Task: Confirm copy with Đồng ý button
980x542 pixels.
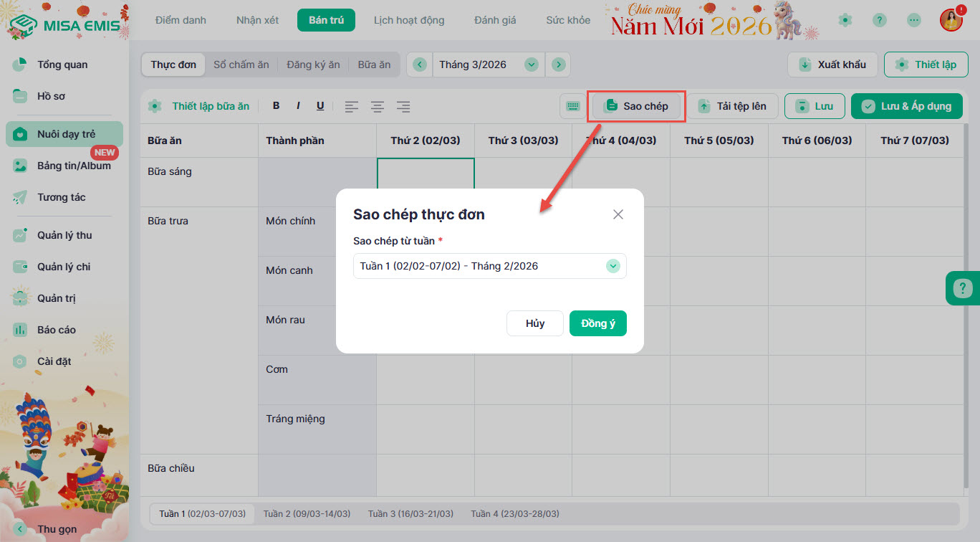Action: coord(597,323)
